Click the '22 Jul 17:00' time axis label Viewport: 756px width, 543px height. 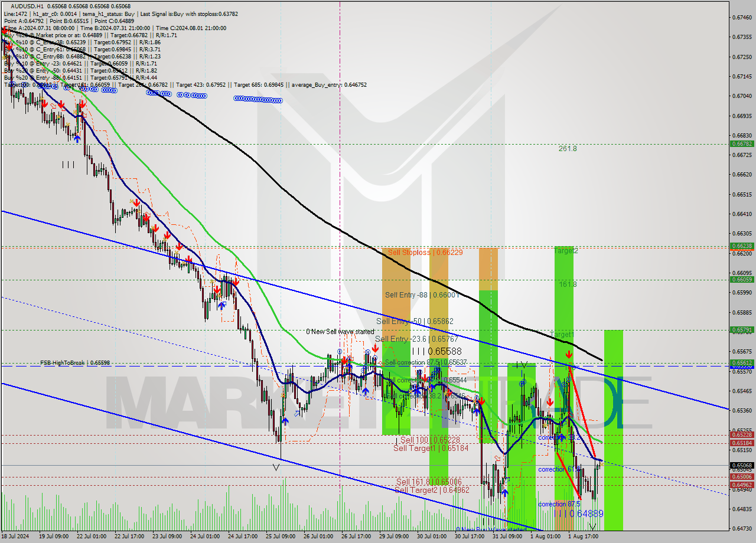click(131, 537)
